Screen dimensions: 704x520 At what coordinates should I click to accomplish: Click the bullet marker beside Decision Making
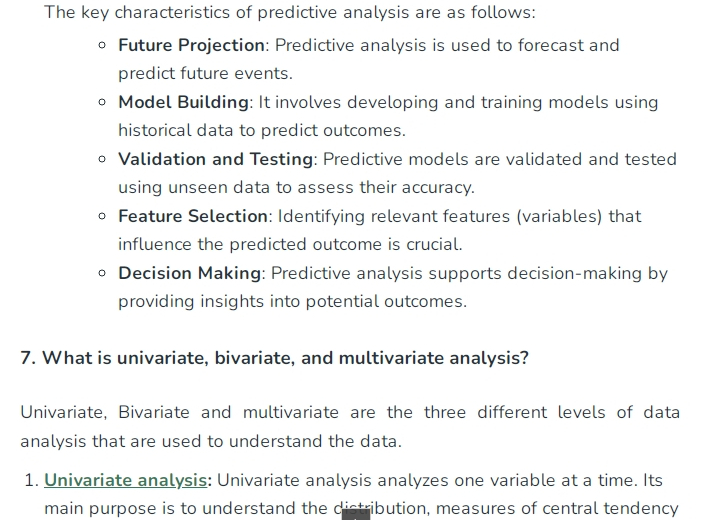click(102, 273)
